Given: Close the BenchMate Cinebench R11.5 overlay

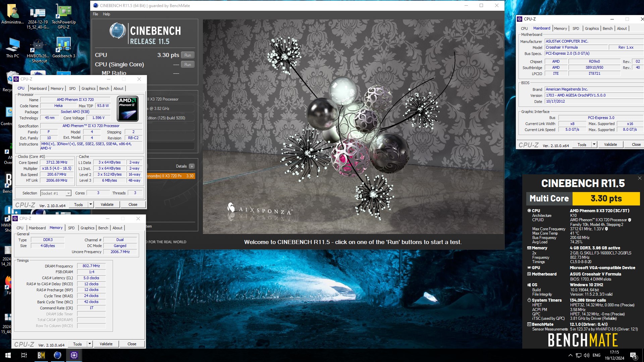Looking at the screenshot, I should tap(639, 178).
